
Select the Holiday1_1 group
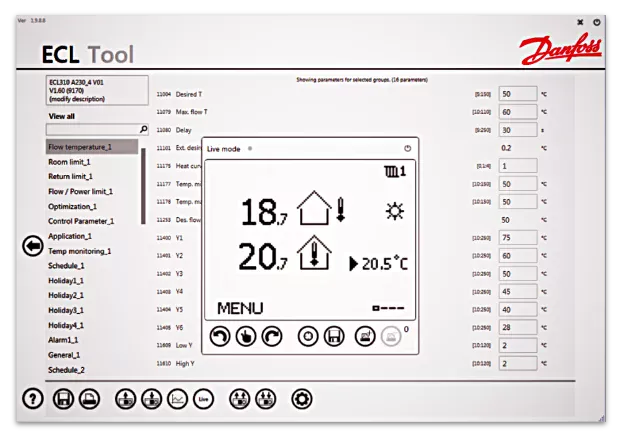coord(66,281)
